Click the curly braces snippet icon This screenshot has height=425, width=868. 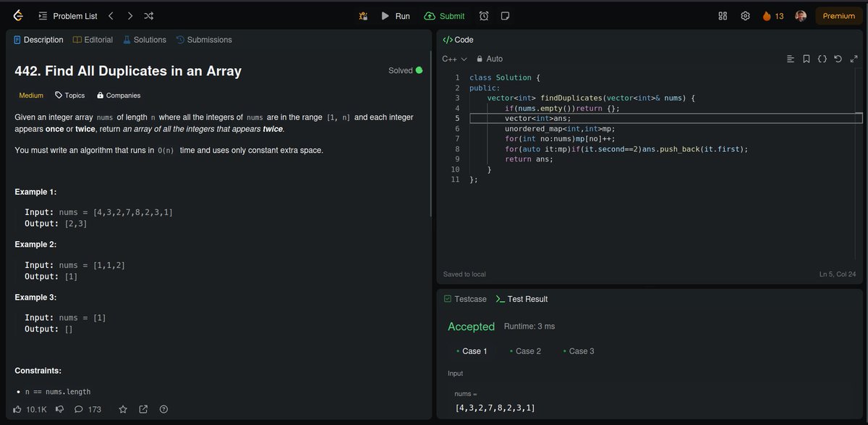pyautogui.click(x=822, y=59)
